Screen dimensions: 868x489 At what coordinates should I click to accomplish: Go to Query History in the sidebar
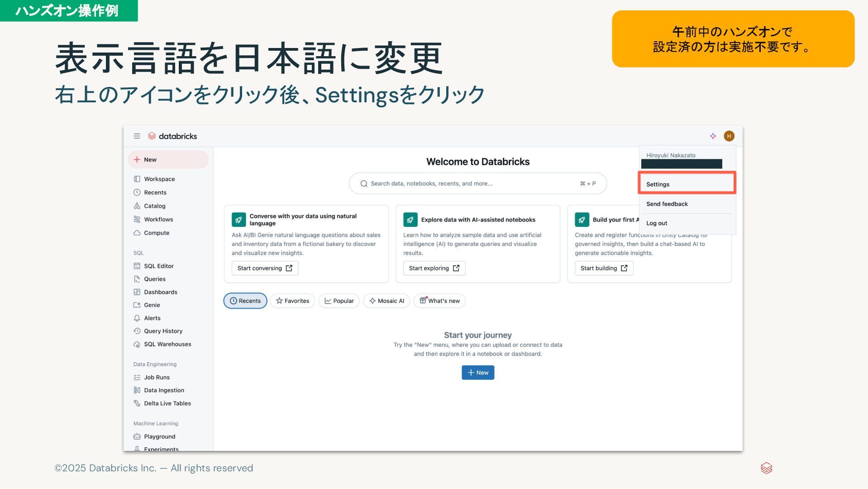pyautogui.click(x=163, y=331)
